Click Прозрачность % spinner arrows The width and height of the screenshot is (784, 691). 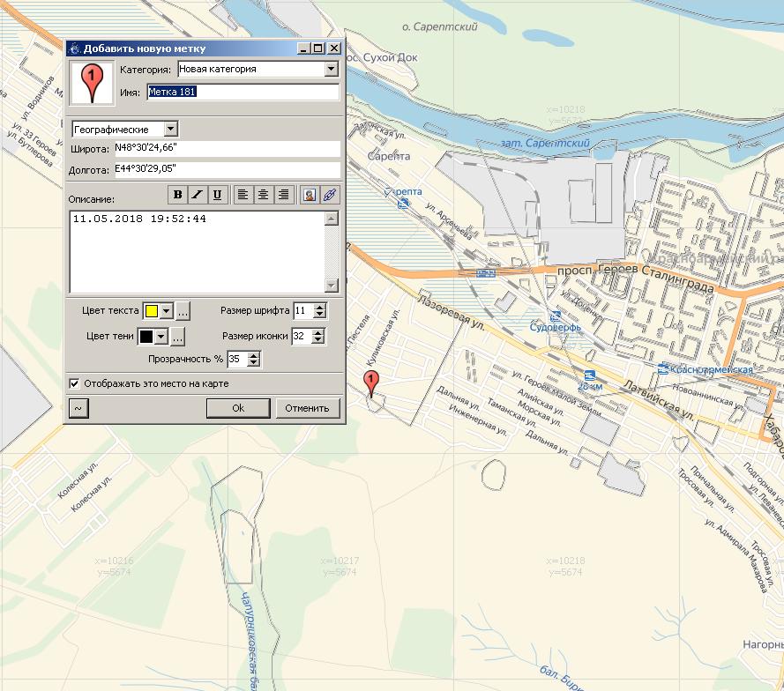254,359
